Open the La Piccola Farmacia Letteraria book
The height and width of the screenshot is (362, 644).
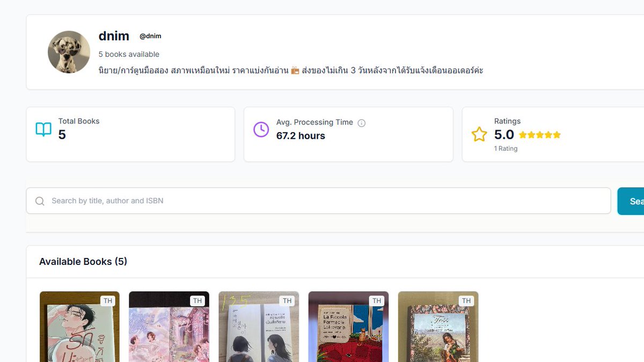(348, 327)
